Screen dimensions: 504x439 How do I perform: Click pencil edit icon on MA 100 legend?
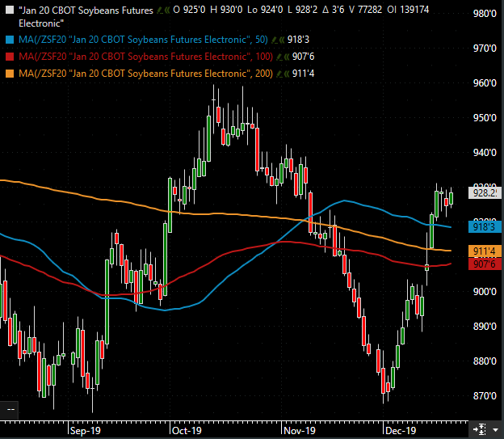pyautogui.click(x=279, y=57)
